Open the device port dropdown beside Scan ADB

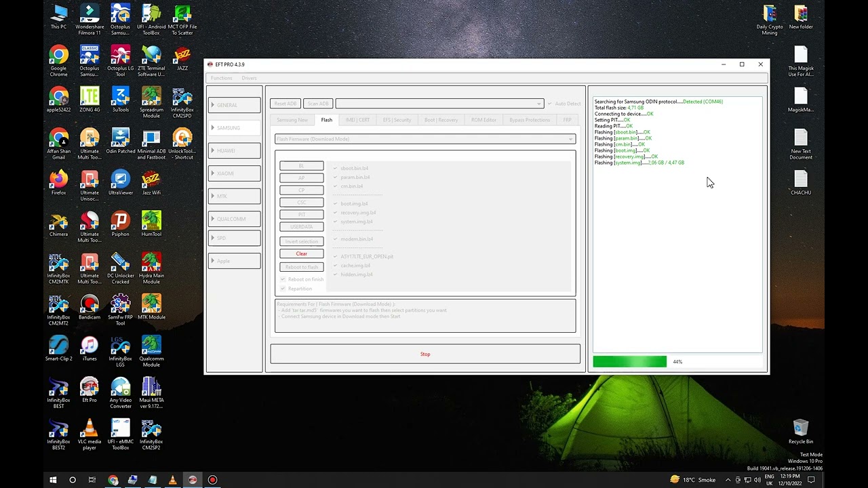click(439, 104)
